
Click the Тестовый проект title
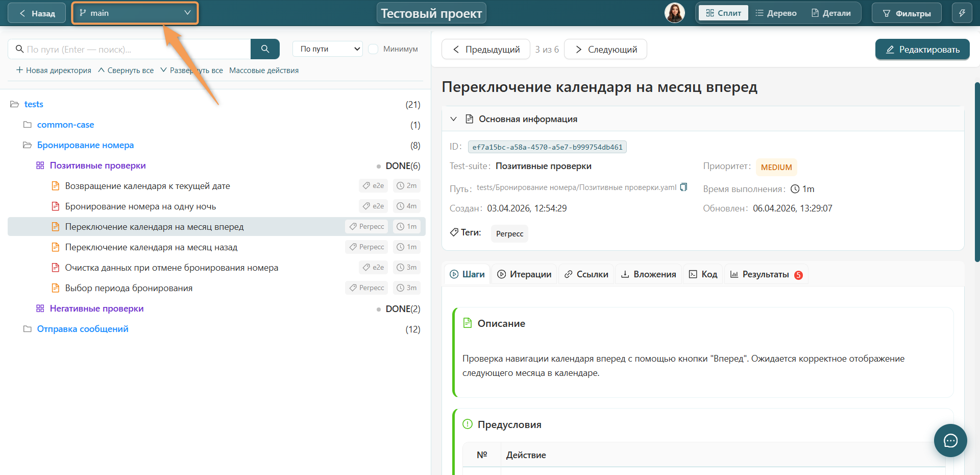click(431, 13)
